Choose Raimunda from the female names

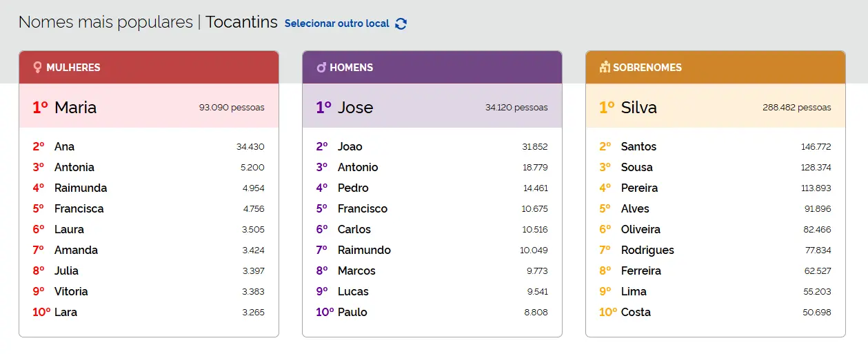tap(81, 188)
